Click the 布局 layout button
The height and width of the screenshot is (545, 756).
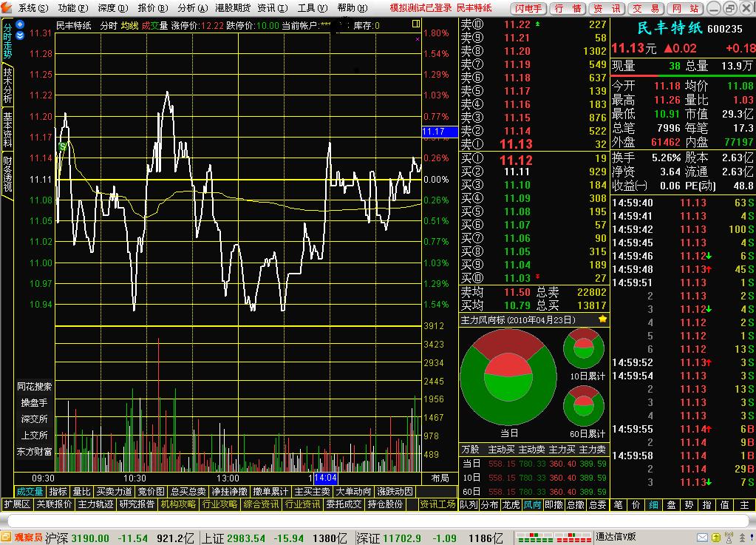[440, 478]
